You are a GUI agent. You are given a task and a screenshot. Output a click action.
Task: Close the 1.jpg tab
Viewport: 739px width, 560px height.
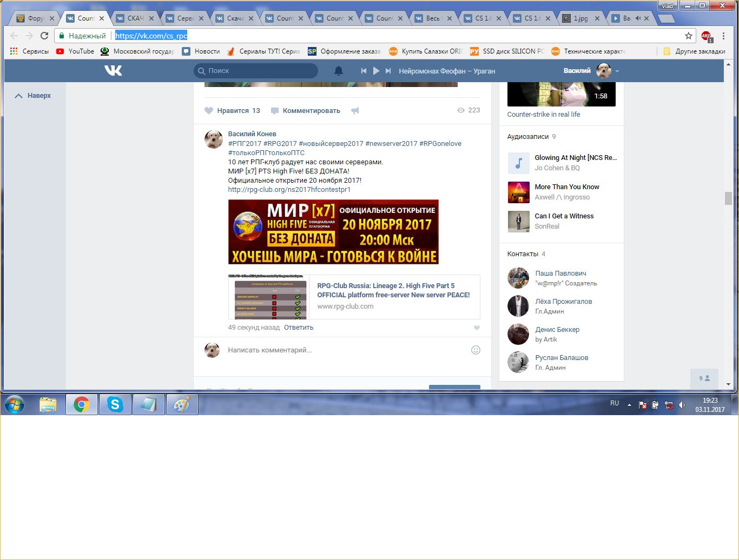tap(597, 18)
